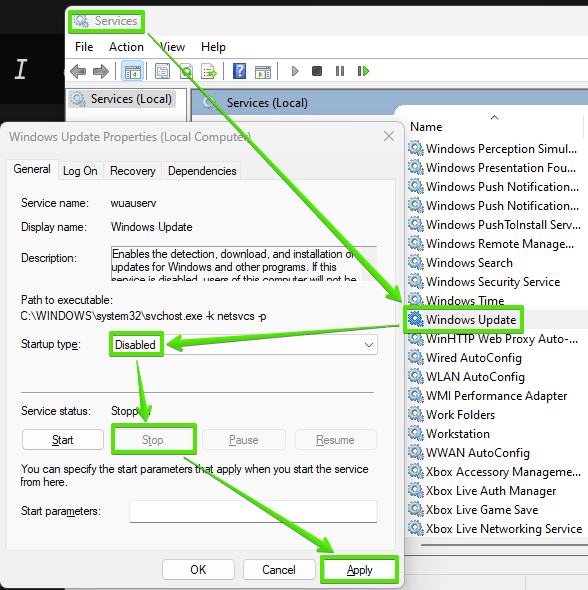The image size is (588, 590).
Task: Click the Properties toolbar icon
Action: point(163,71)
